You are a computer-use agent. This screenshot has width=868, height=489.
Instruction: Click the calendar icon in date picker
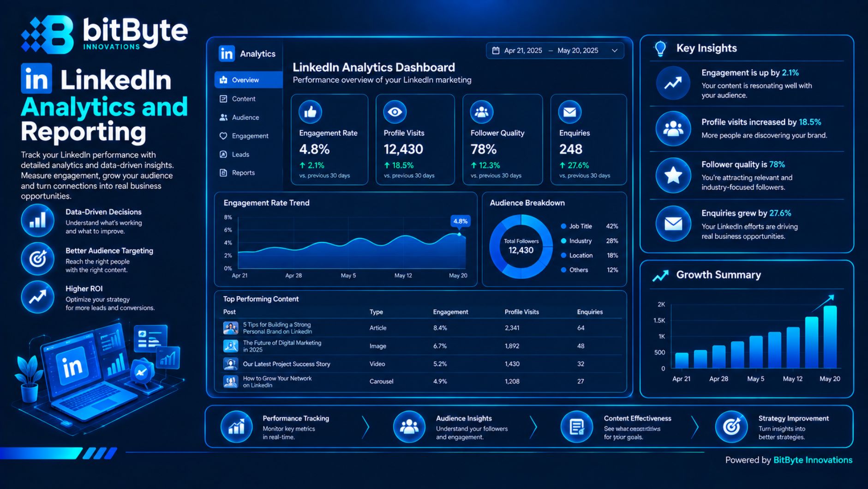tap(496, 50)
